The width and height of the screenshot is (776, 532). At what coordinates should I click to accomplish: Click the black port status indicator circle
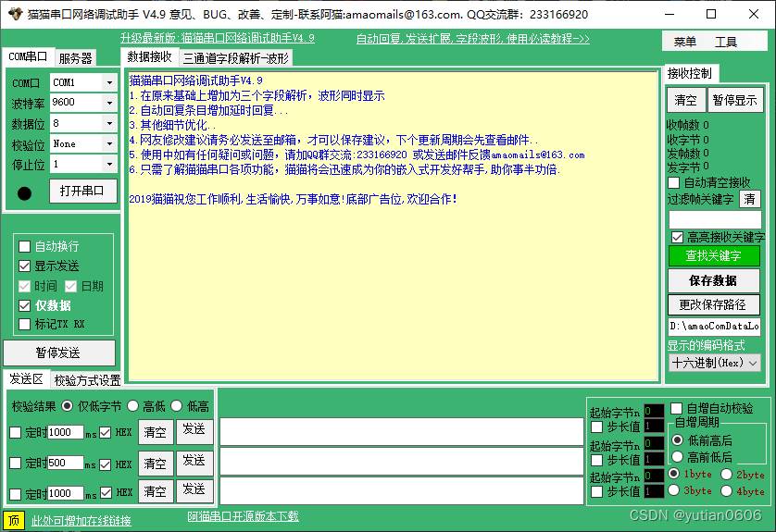[24, 193]
